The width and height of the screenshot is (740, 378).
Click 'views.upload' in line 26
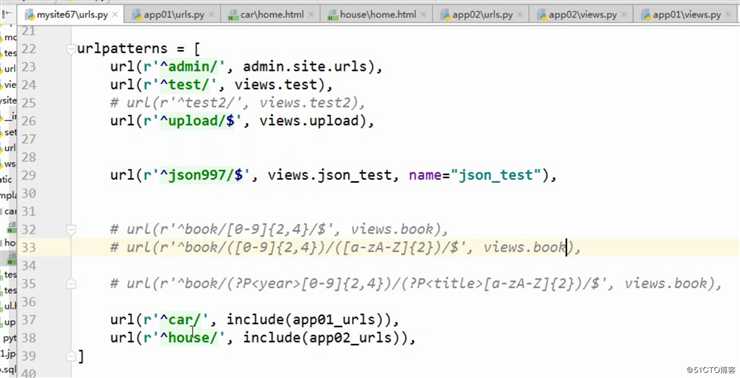[x=309, y=121]
